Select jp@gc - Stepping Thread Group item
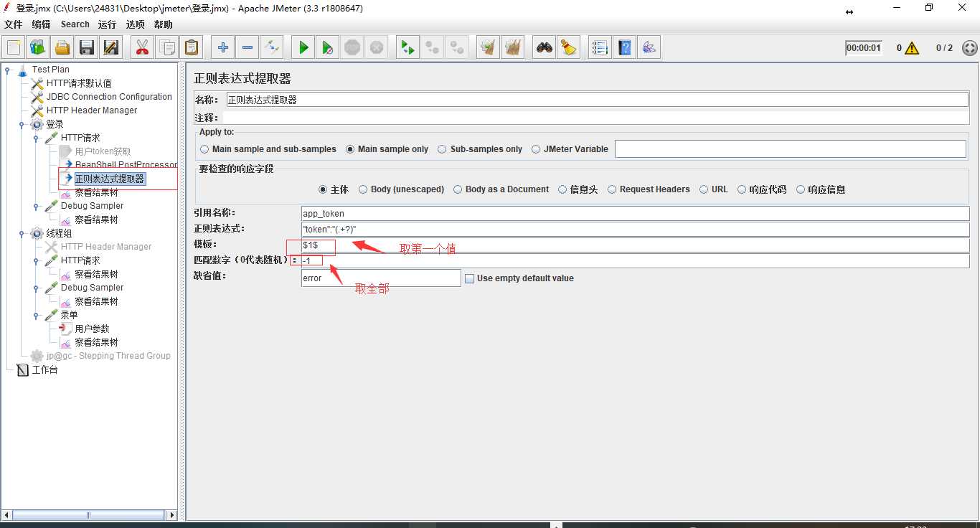The height and width of the screenshot is (528, 980). 108,356
